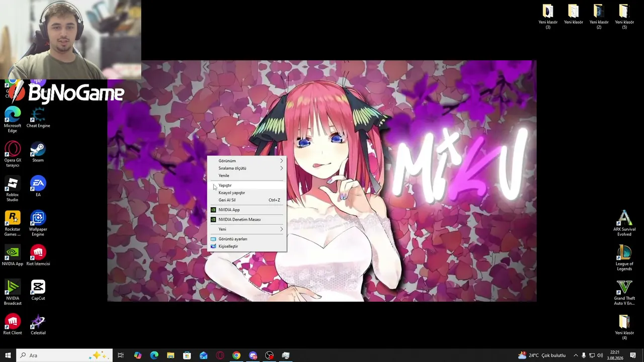Open File Explorer from the taskbar
This screenshot has height=362, width=644.
pos(171,355)
